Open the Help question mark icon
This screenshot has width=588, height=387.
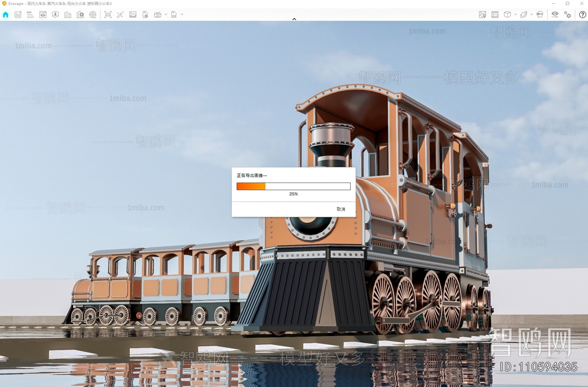[582, 15]
